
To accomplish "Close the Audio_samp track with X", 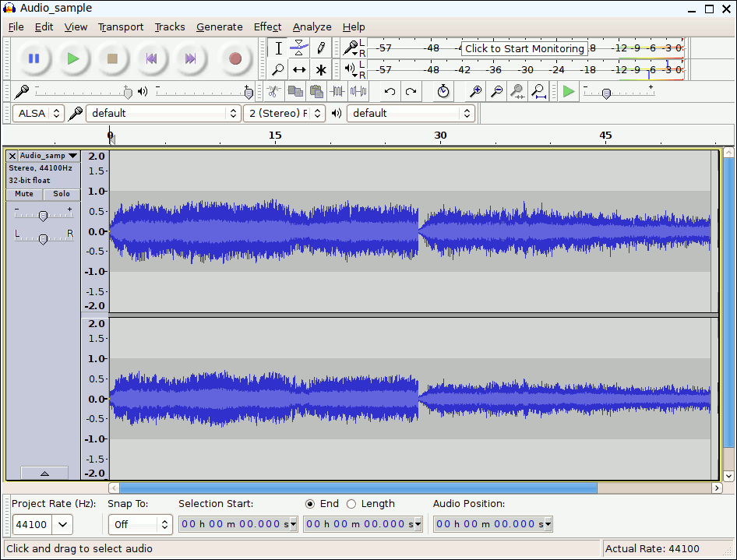I will coord(12,156).
